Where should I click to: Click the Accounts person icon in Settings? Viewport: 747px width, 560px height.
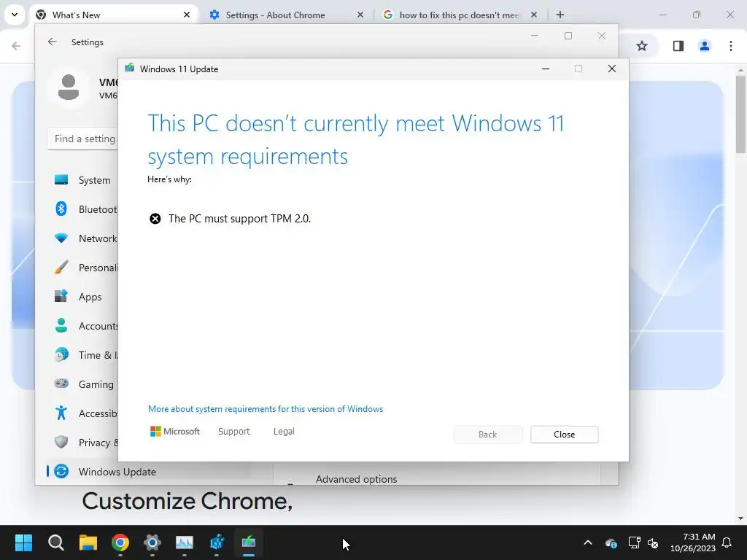pos(61,326)
